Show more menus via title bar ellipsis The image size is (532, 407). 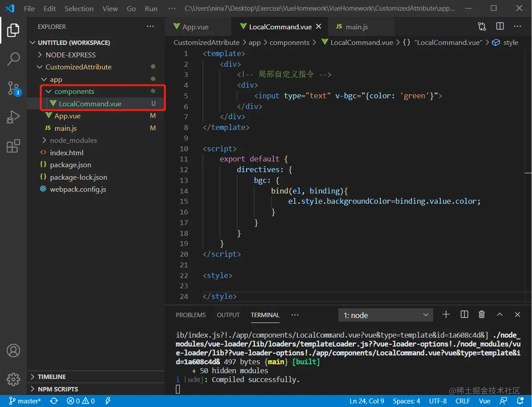(x=172, y=8)
